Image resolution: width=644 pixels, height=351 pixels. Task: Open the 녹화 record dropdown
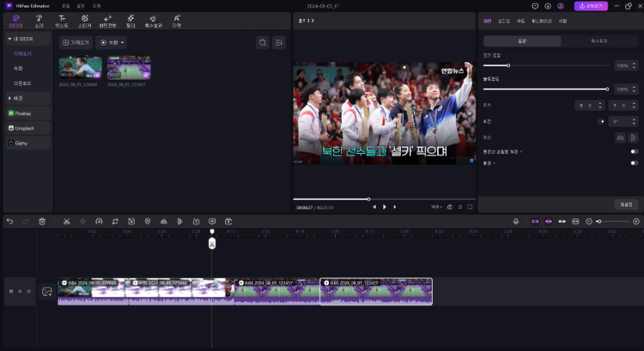point(111,42)
